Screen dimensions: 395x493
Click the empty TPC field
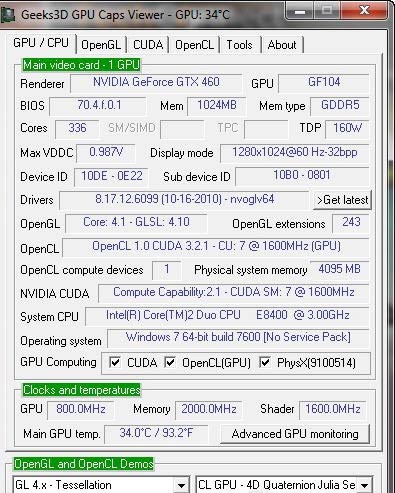pos(266,129)
